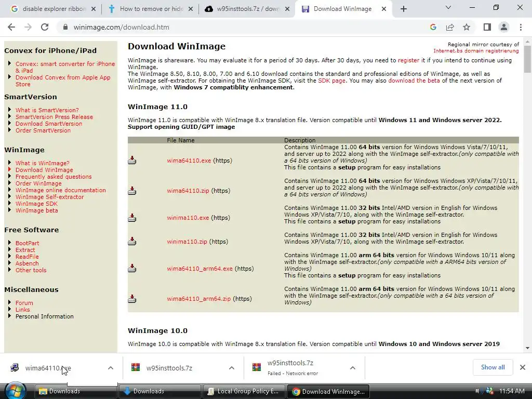The height and width of the screenshot is (399, 532).
Task: Close the downloads shelf
Action: click(x=523, y=367)
